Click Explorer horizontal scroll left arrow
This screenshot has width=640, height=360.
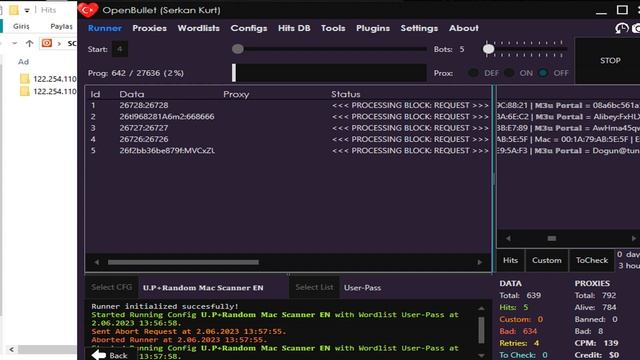(x=11, y=350)
